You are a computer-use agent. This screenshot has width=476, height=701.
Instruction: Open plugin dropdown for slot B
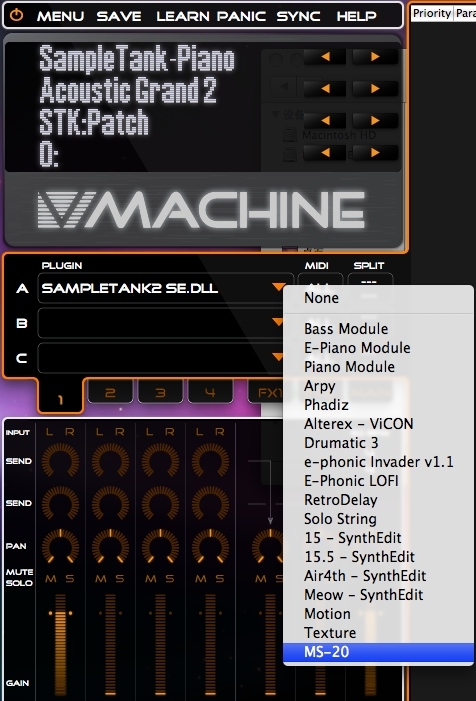point(278,322)
